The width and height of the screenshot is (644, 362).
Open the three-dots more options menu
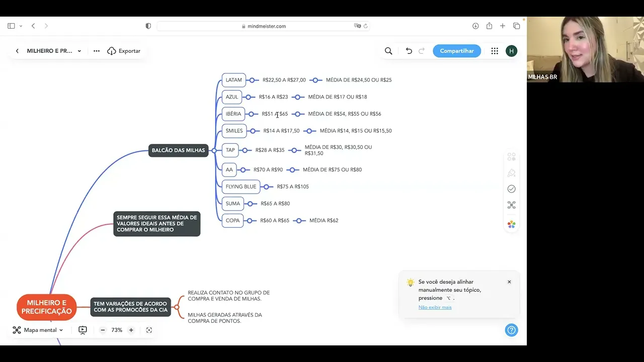(x=97, y=51)
